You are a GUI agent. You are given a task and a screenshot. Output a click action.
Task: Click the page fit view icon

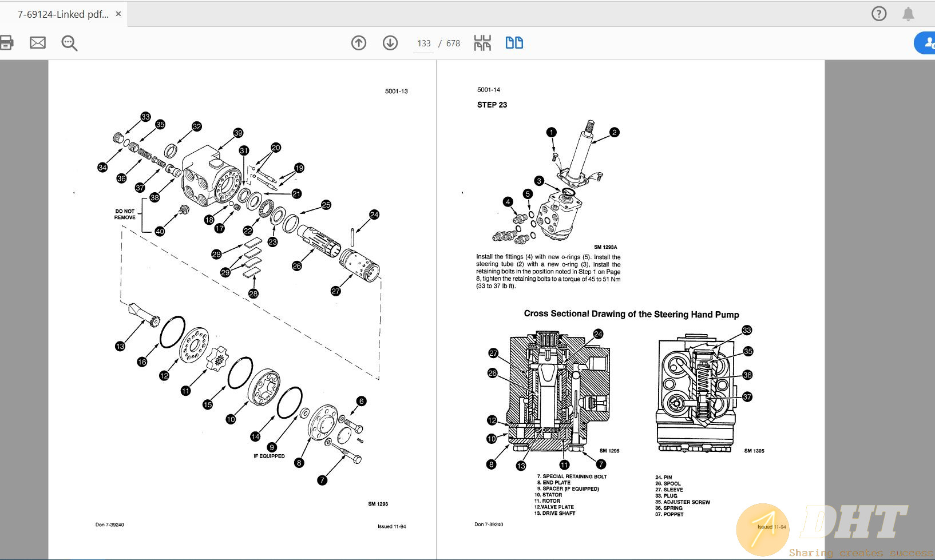click(482, 43)
